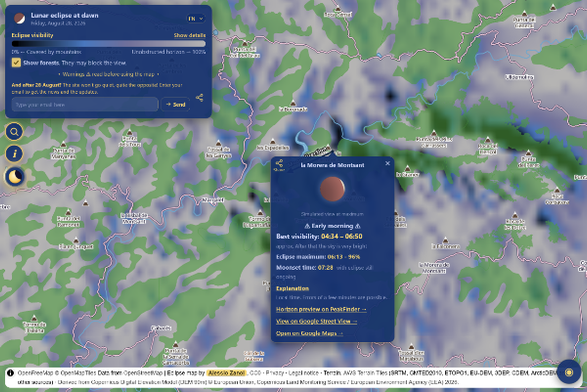This screenshot has width=587, height=392.
Task: Click the email address input field
Action: pos(85,104)
